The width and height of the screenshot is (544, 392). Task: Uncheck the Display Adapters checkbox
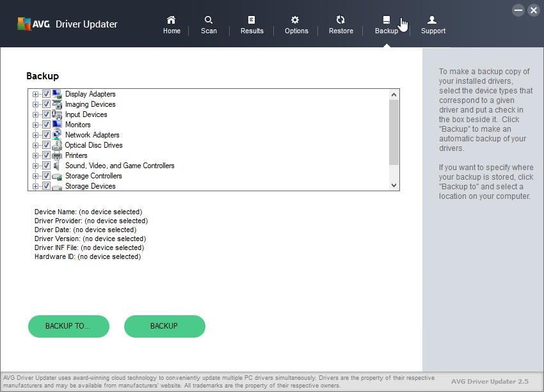tap(46, 94)
